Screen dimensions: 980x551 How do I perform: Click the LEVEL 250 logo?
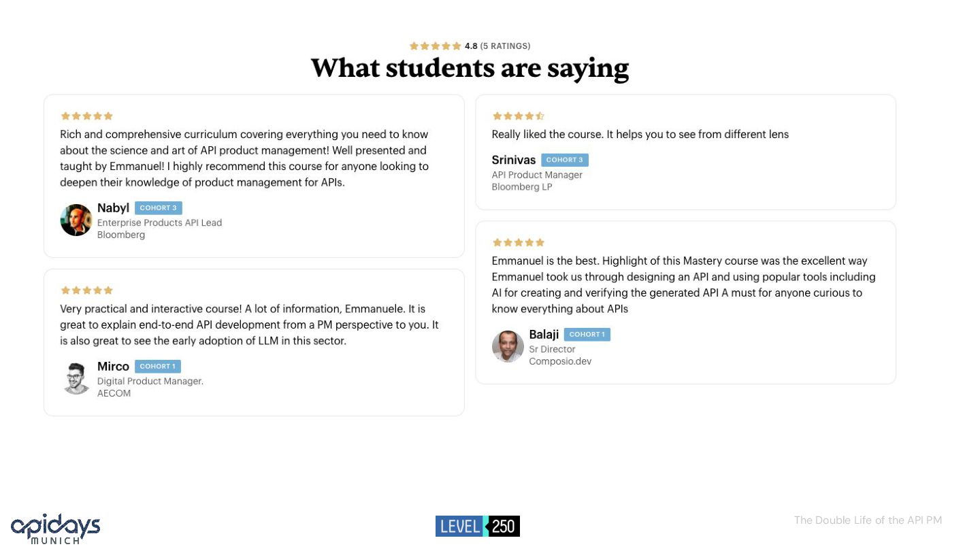tap(478, 526)
